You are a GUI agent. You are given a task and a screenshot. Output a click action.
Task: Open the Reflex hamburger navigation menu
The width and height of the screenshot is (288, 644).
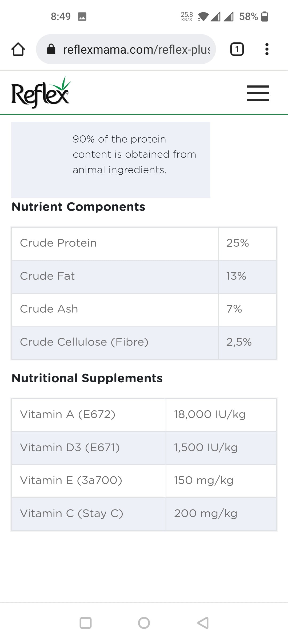pyautogui.click(x=258, y=93)
